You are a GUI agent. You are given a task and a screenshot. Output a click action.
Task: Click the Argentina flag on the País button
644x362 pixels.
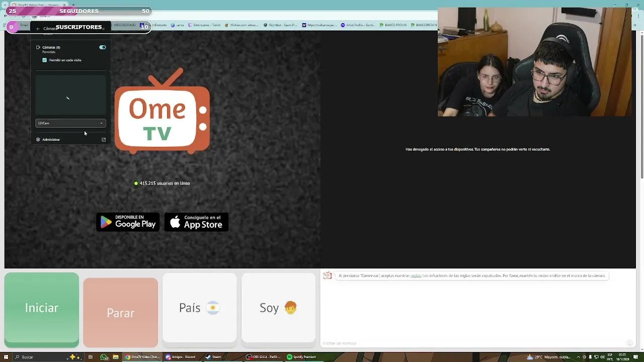pos(213,308)
